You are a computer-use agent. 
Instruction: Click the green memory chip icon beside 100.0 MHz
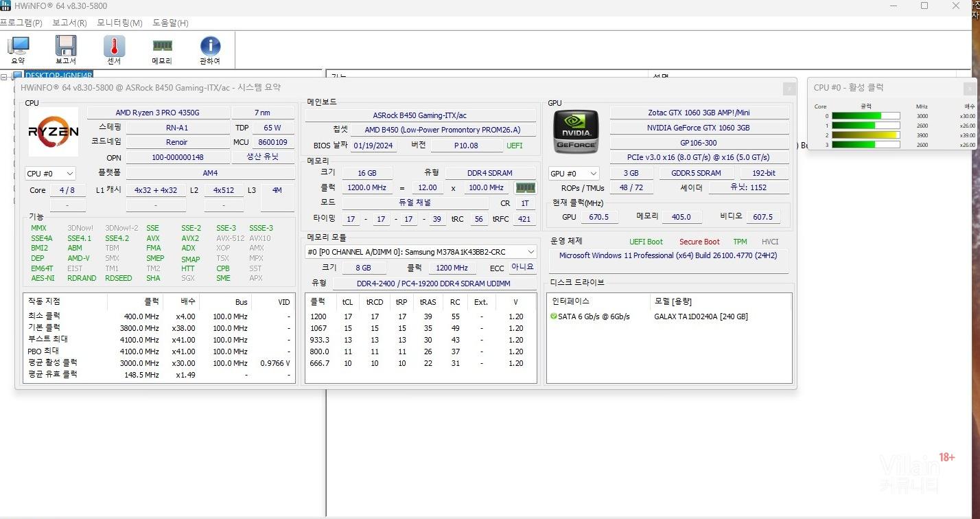[526, 187]
